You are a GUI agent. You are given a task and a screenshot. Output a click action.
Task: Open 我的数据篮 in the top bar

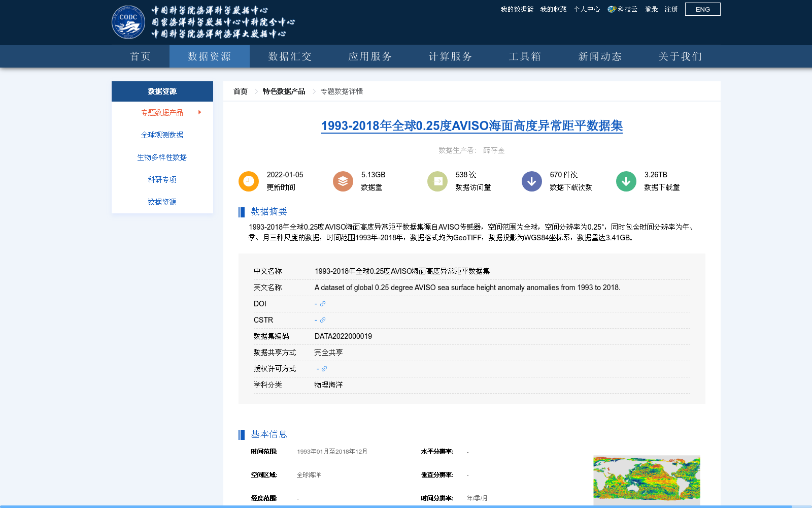517,9
